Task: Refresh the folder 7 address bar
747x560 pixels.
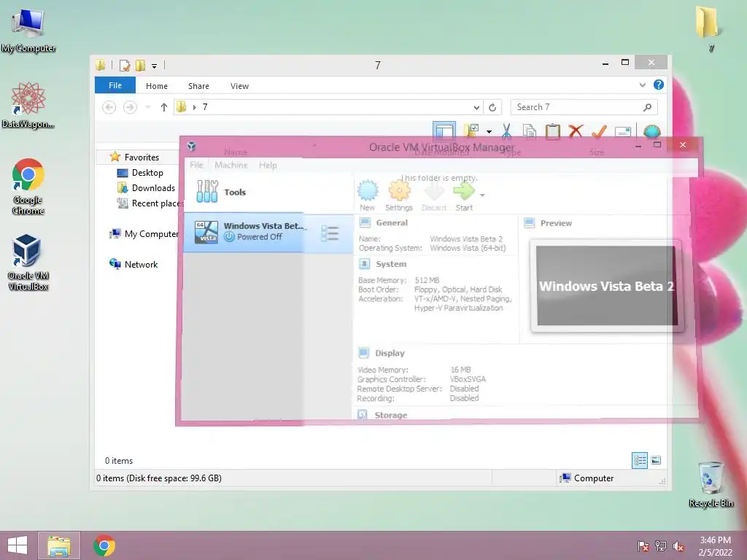Action: pyautogui.click(x=492, y=107)
